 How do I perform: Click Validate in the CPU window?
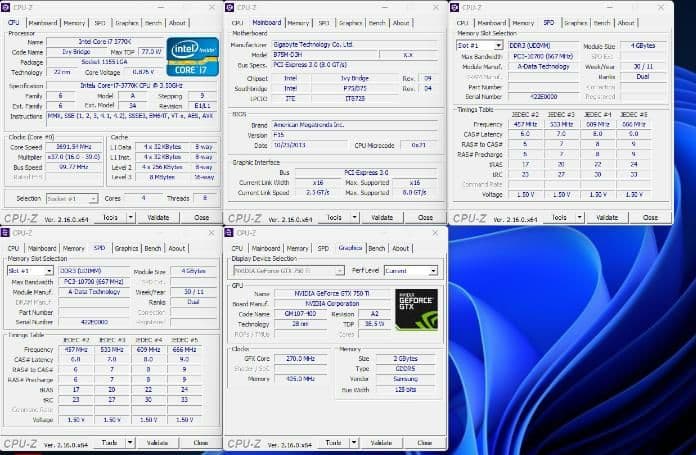[x=158, y=217]
